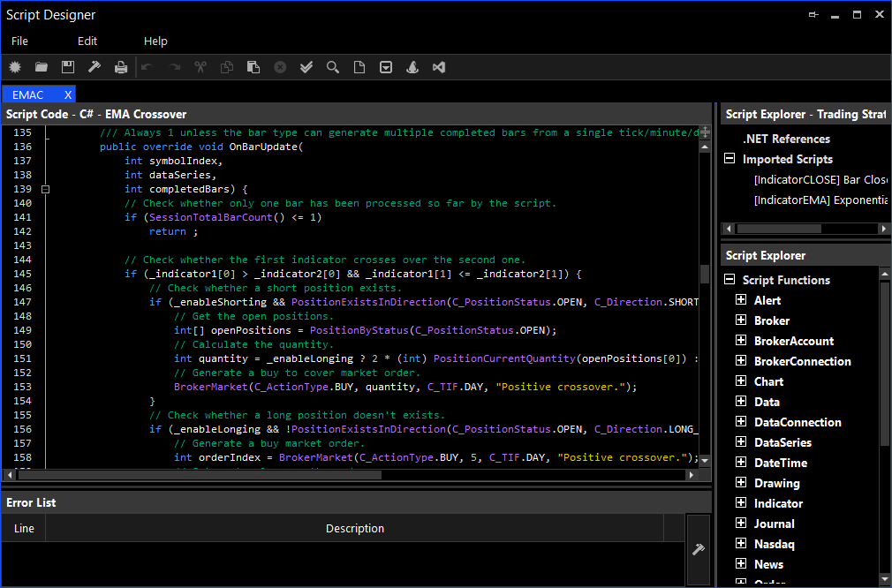Image resolution: width=892 pixels, height=588 pixels.
Task: Save the script using the floppy disk icon
Action: coord(68,67)
